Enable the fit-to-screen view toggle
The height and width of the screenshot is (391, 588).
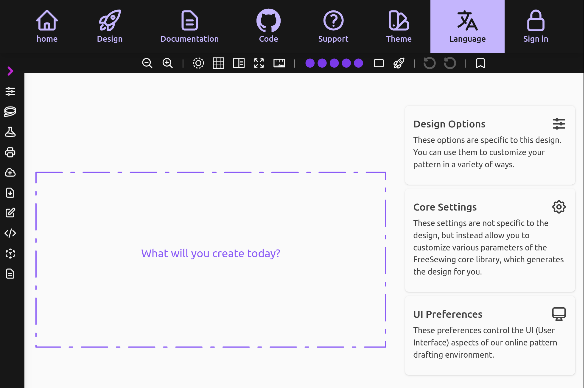click(259, 64)
